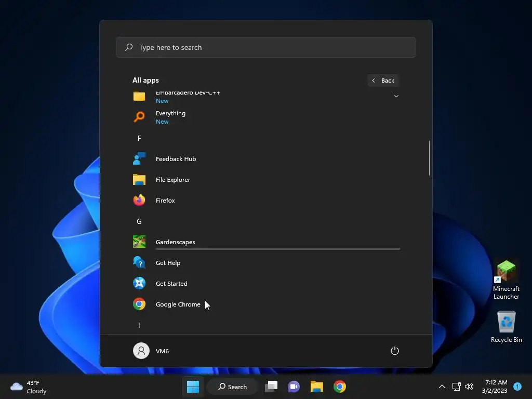This screenshot has width=532, height=399.
Task: Click the magnifier icon in search box
Action: 129,47
